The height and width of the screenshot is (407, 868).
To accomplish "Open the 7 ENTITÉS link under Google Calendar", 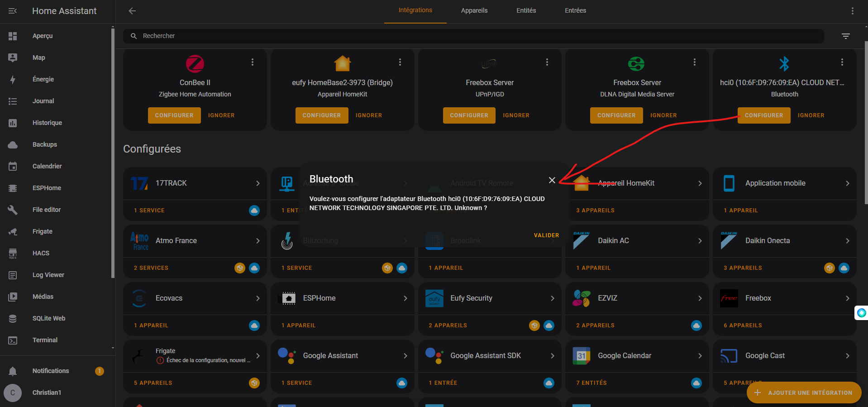I will (x=591, y=383).
